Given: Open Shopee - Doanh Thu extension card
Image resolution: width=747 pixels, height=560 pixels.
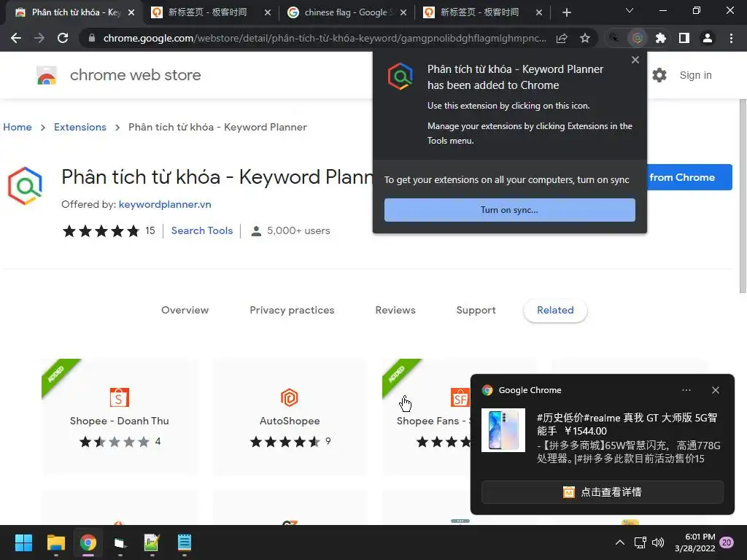Looking at the screenshot, I should [120, 417].
